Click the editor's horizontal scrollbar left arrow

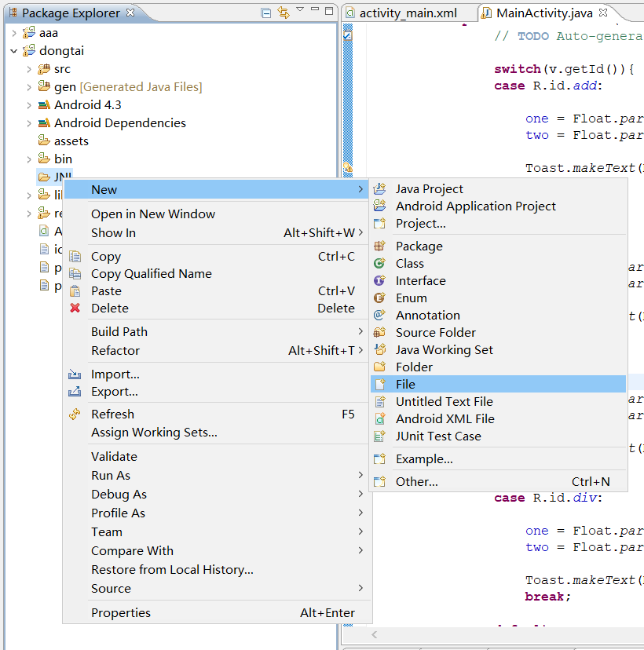pos(375,634)
